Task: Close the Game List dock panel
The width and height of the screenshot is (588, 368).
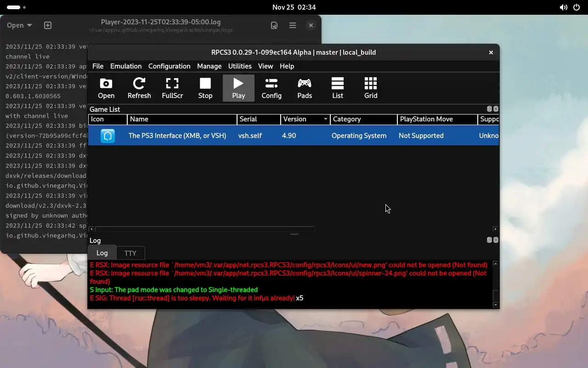Action: click(x=496, y=109)
